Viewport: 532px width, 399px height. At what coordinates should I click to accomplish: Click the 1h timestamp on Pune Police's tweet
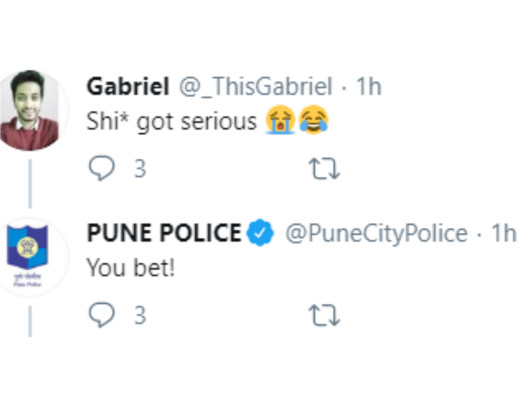[504, 233]
